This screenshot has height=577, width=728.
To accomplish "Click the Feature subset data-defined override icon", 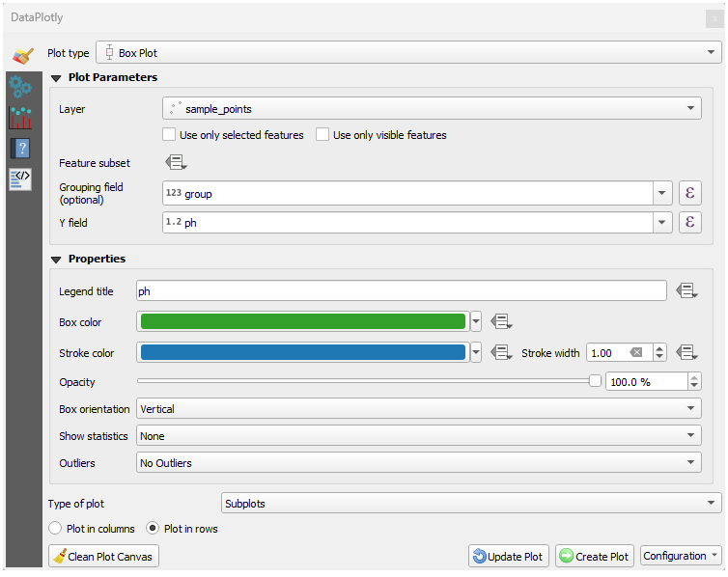I will 176,163.
